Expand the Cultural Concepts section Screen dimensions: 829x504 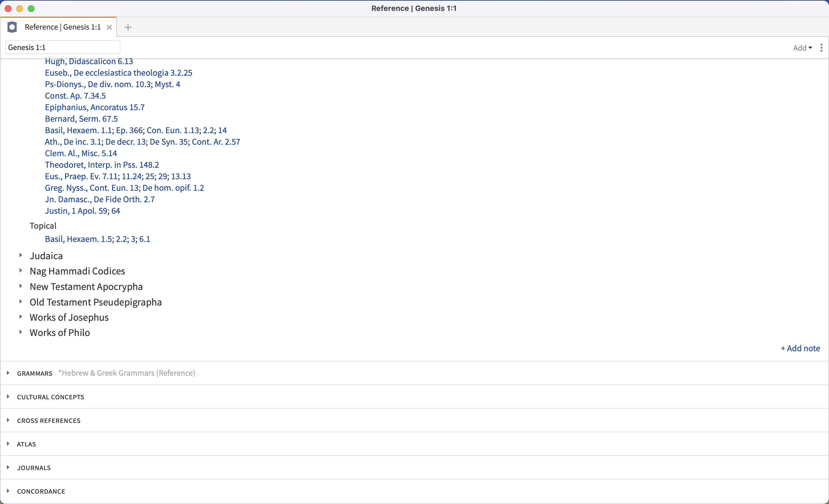point(8,397)
